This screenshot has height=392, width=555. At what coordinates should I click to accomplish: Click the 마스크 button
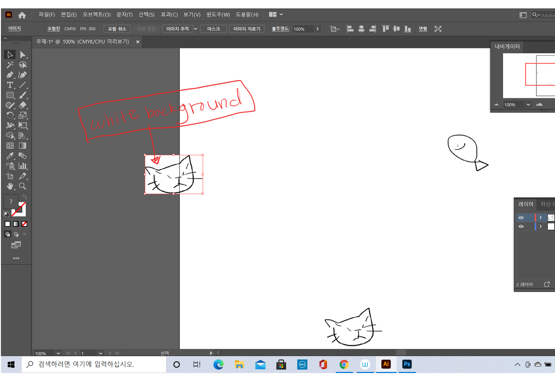(213, 29)
